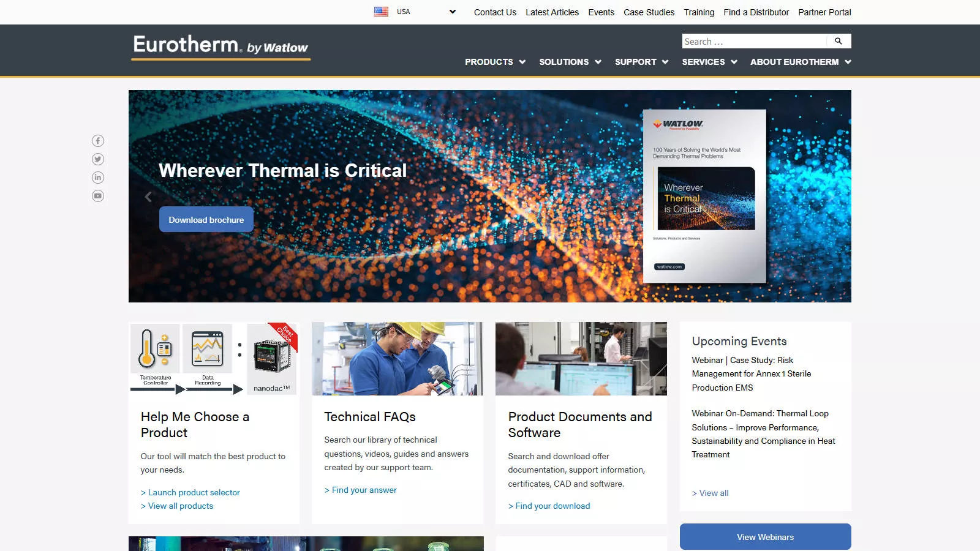The width and height of the screenshot is (980, 551).
Task: Open Webinar Case Study Risk Management event
Action: [752, 373]
